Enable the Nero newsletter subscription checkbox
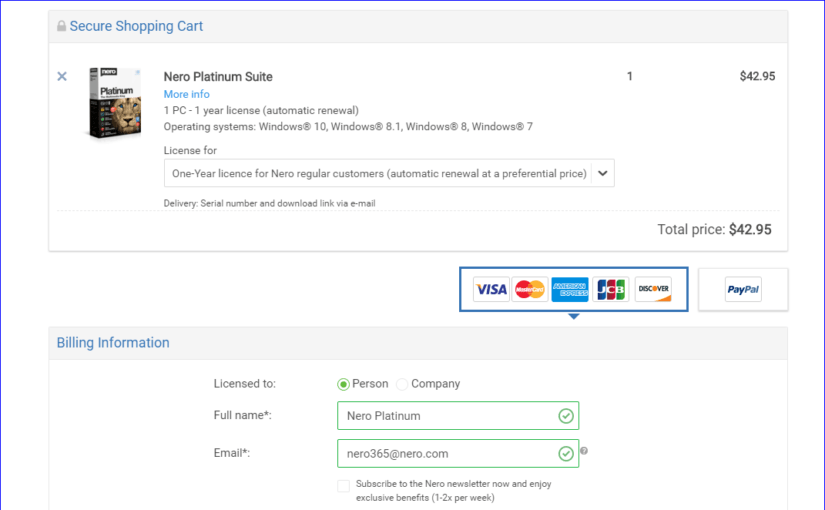825x510 pixels. [x=344, y=485]
